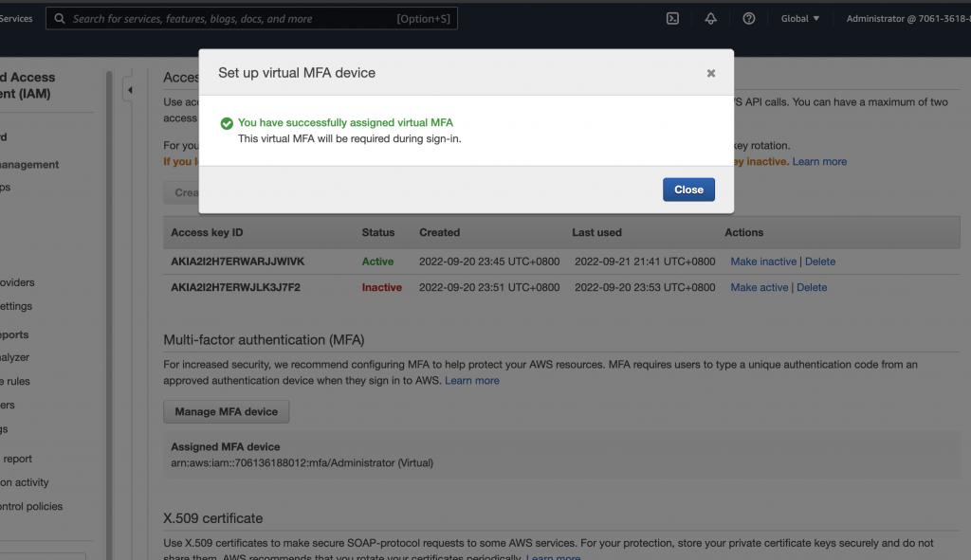This screenshot has width=971, height=560.
Task: Make access key AKIA2I2H7ERWARJJWIVK inactive
Action: [763, 262]
